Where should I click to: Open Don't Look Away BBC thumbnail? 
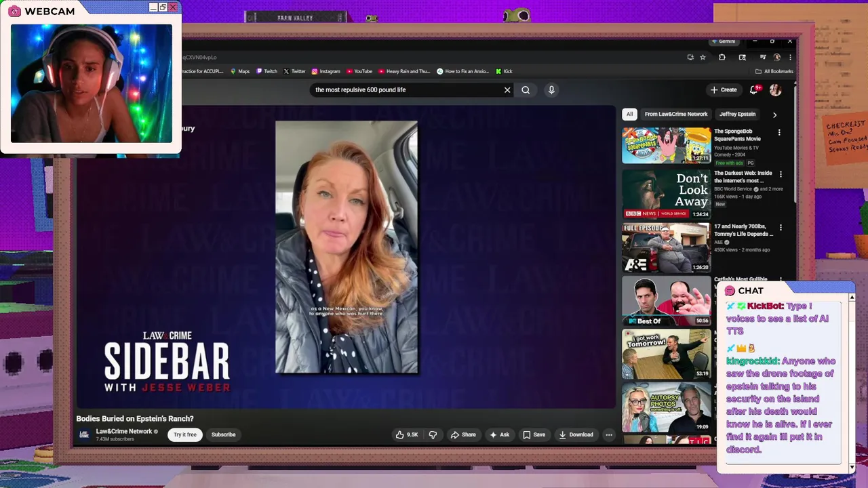pyautogui.click(x=666, y=194)
